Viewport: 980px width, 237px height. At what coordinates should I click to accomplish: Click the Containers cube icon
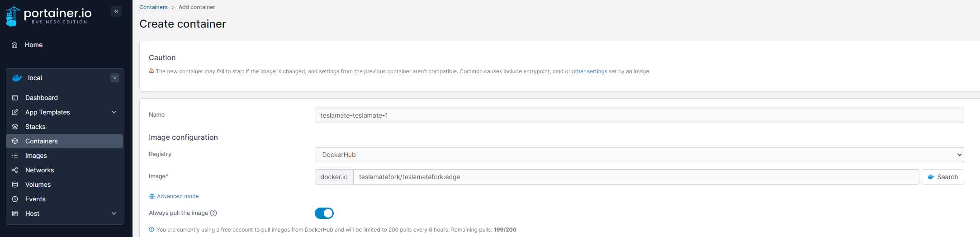point(15,141)
